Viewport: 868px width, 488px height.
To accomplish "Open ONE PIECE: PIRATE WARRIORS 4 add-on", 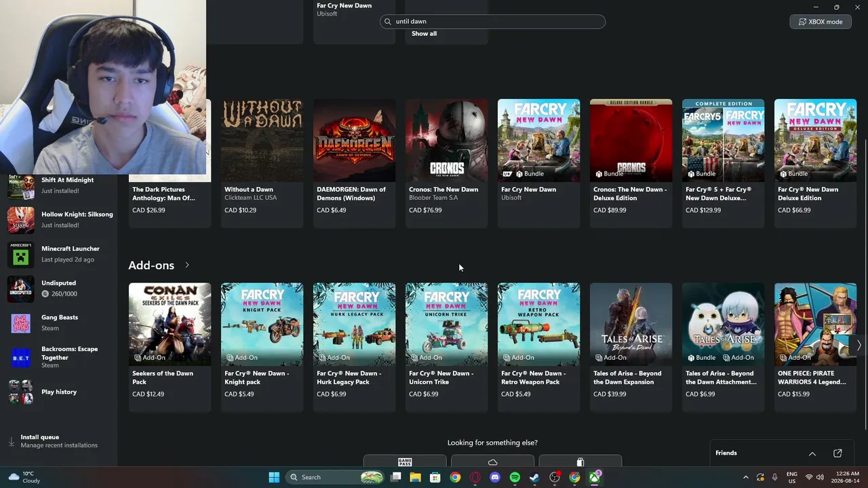I will click(815, 347).
